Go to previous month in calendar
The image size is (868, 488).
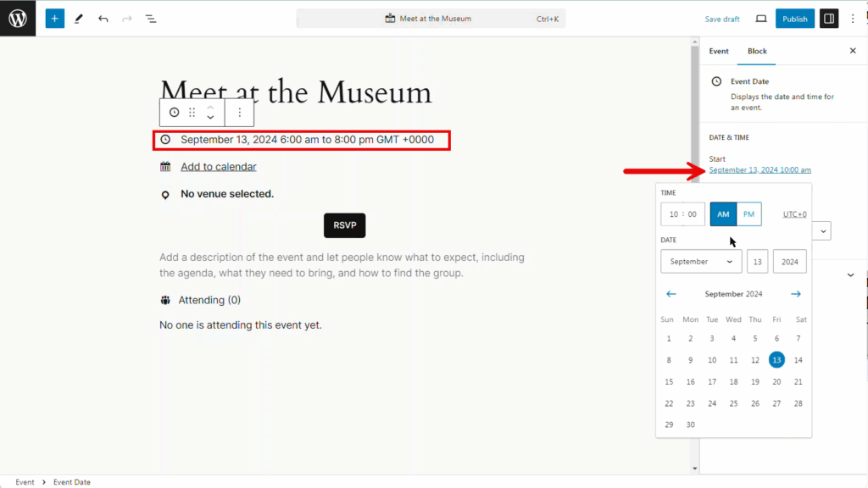[671, 294]
